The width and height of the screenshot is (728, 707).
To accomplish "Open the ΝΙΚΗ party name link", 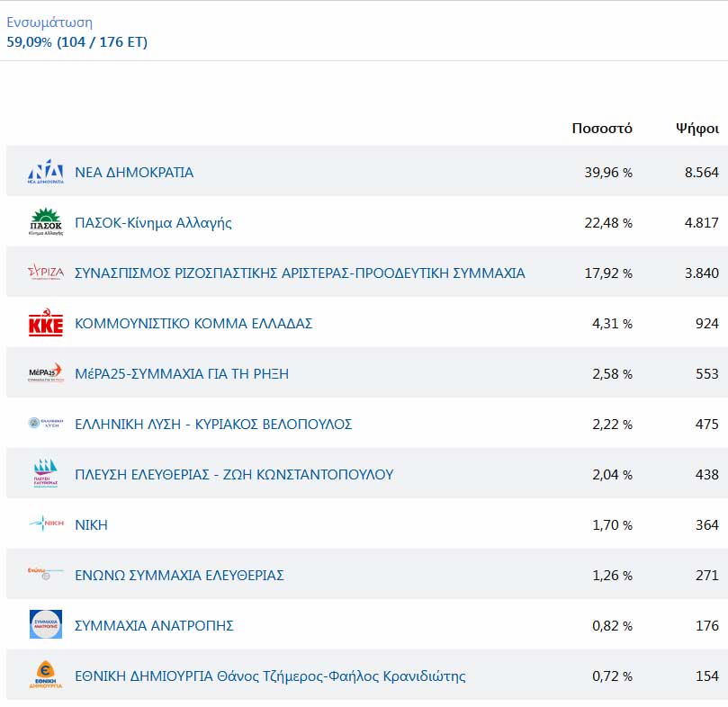I will [92, 525].
